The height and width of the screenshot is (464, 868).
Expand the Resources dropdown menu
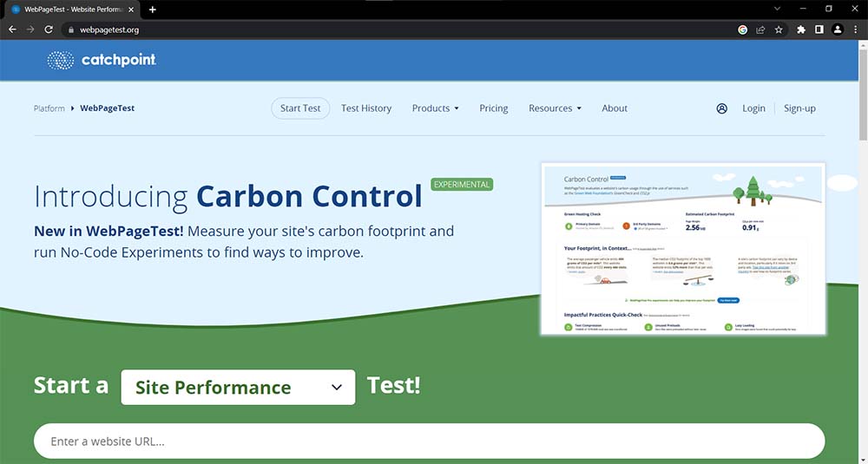pos(555,108)
